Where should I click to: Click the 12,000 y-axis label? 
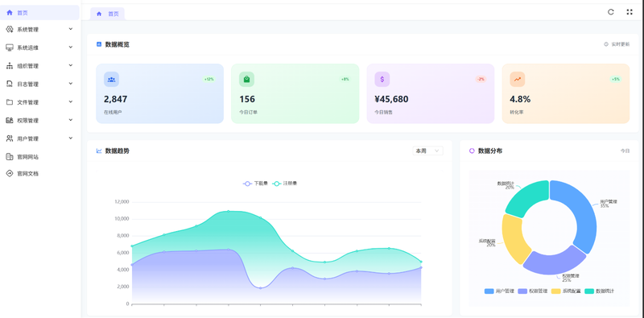point(122,202)
